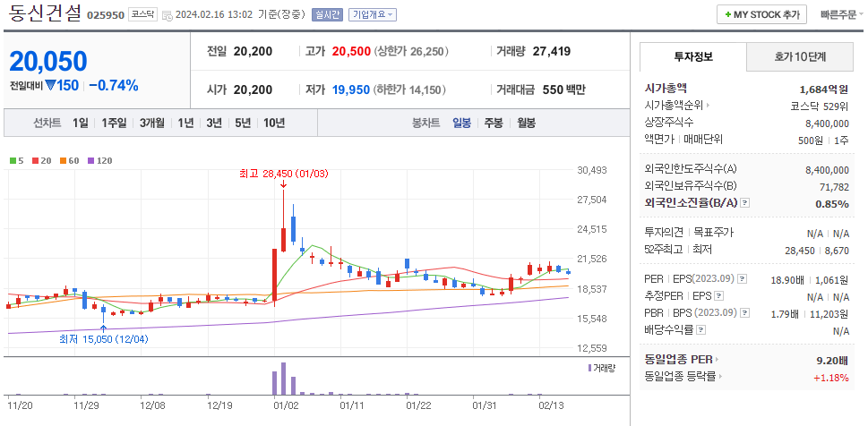
Task: Select the 월봉 candlestick chart
Action: tap(527, 123)
